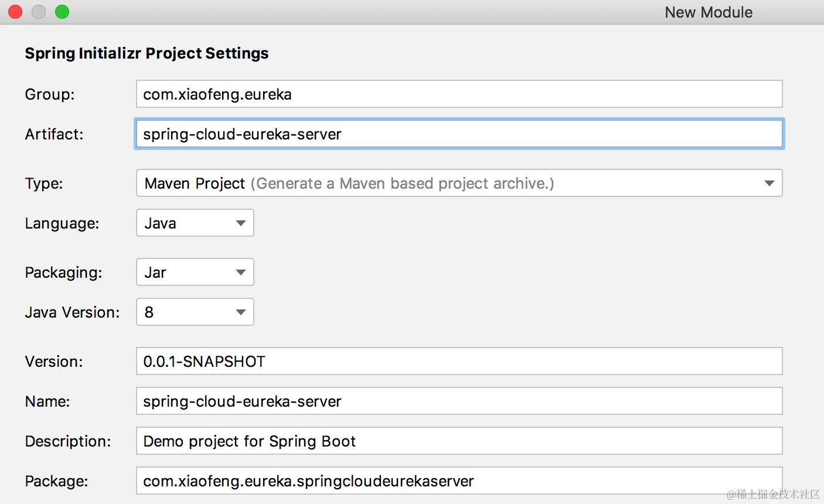Click the Java Version label

click(x=72, y=312)
